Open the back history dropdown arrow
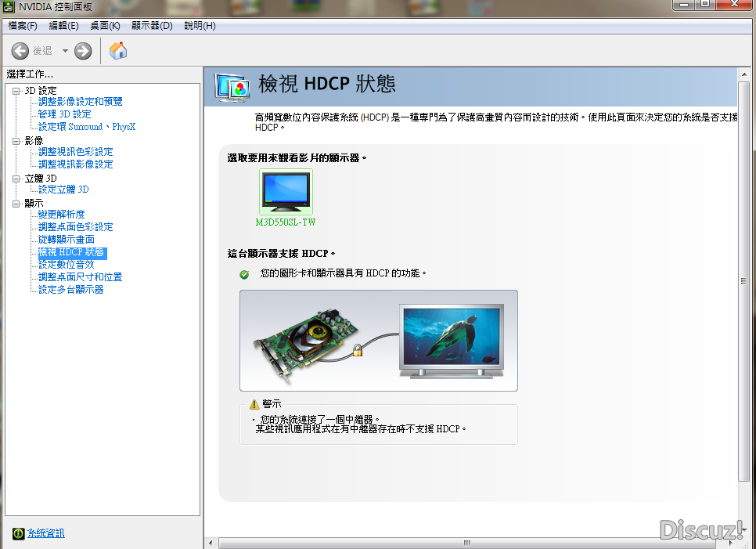756x549 pixels. point(65,51)
